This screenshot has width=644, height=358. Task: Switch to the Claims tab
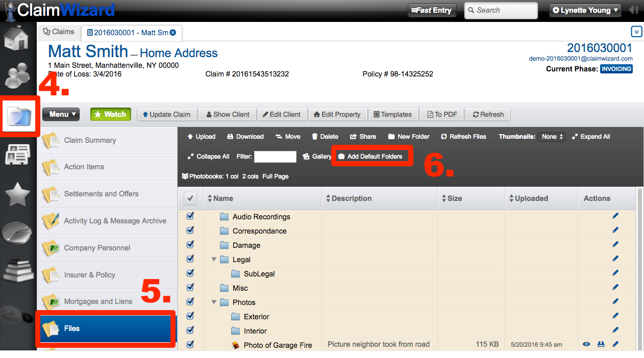pos(59,32)
